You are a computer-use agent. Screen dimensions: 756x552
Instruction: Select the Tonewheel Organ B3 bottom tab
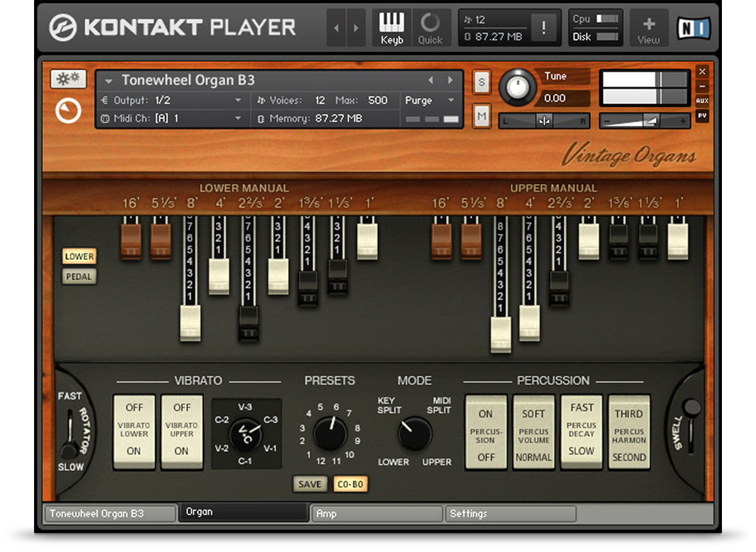click(x=110, y=513)
